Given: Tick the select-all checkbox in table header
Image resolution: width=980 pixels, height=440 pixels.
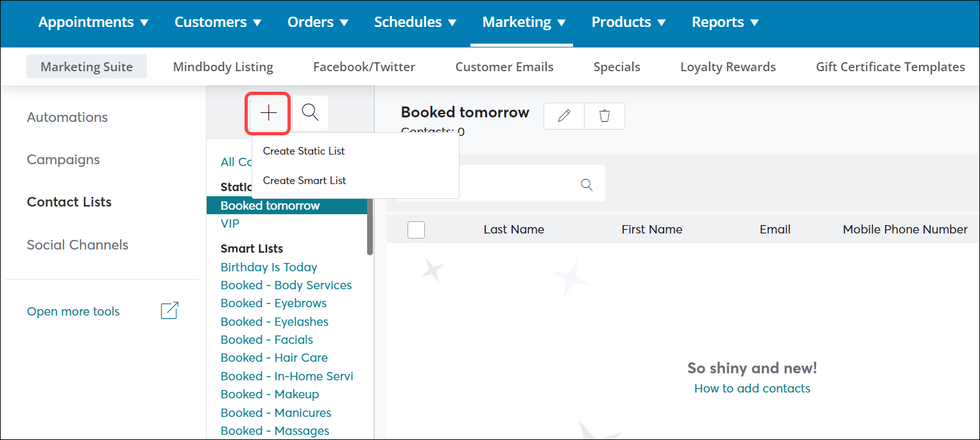Looking at the screenshot, I should coord(416,230).
